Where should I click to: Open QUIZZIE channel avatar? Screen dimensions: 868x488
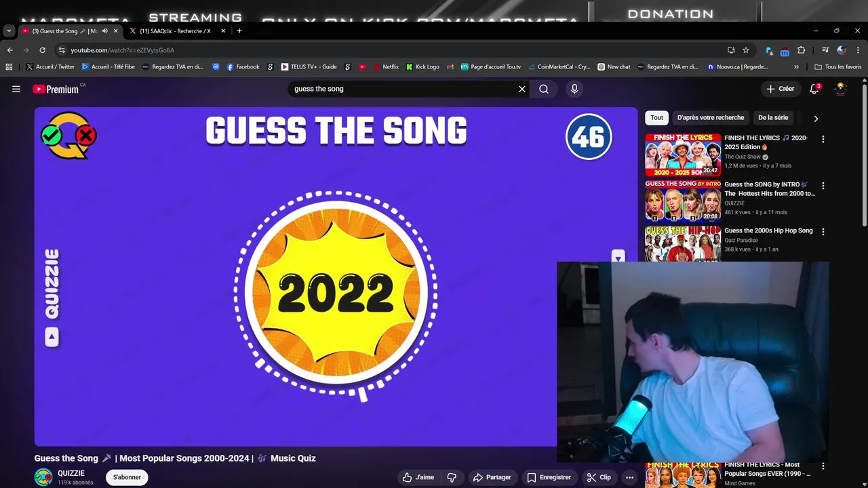[43, 477]
